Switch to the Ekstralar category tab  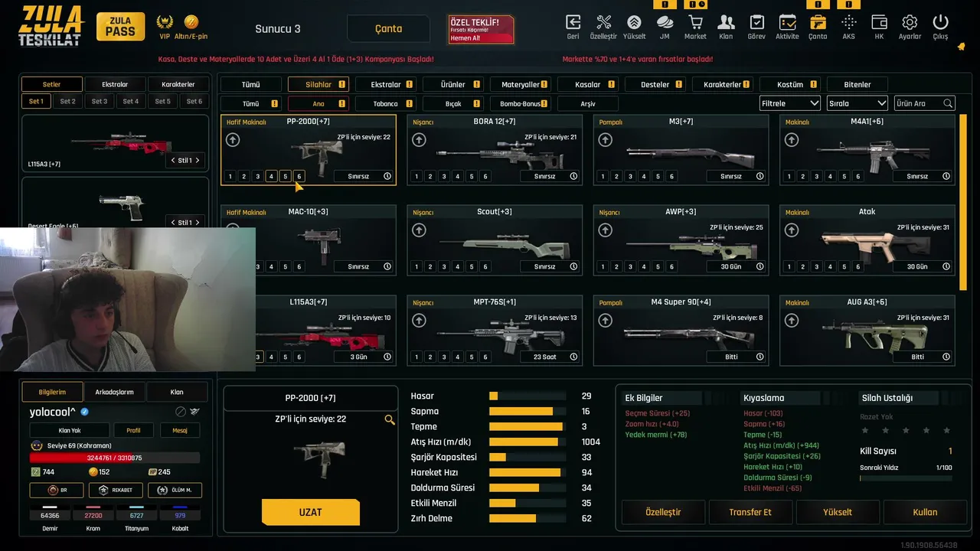pyautogui.click(x=386, y=84)
